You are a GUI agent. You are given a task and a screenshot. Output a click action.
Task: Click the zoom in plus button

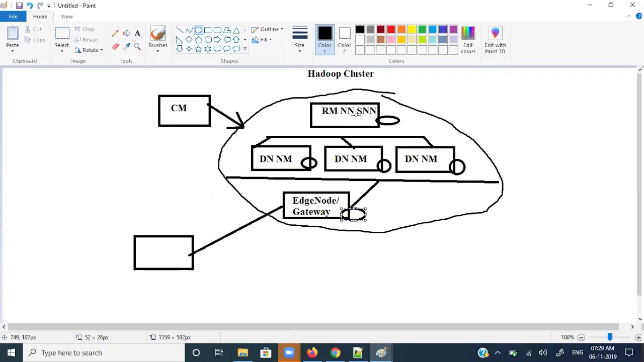(x=638, y=337)
